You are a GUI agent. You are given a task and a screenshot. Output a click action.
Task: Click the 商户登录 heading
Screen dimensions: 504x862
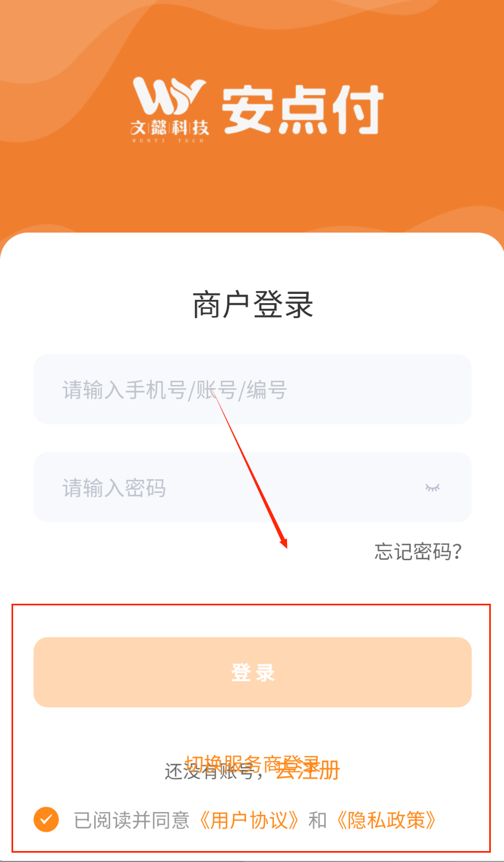pos(253,305)
